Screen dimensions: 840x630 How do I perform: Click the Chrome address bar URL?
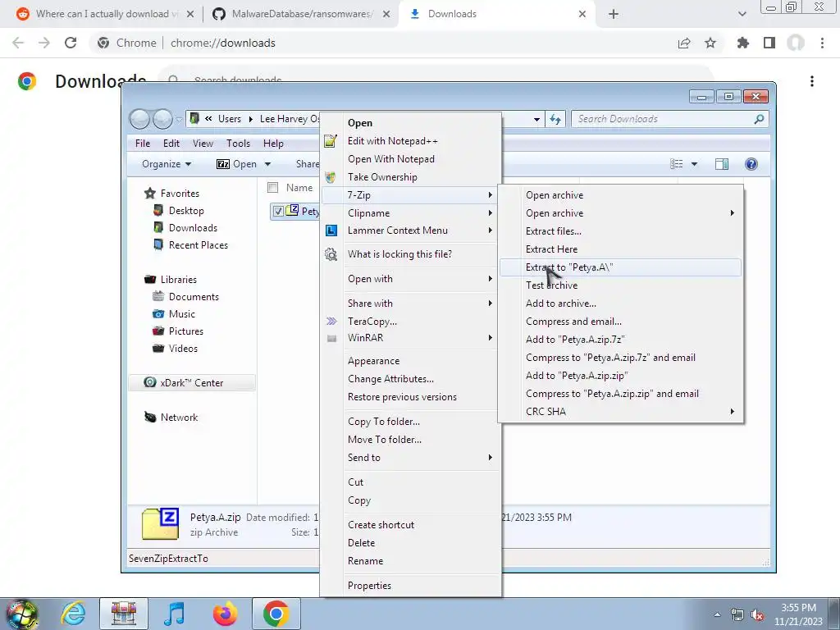pyautogui.click(x=223, y=43)
